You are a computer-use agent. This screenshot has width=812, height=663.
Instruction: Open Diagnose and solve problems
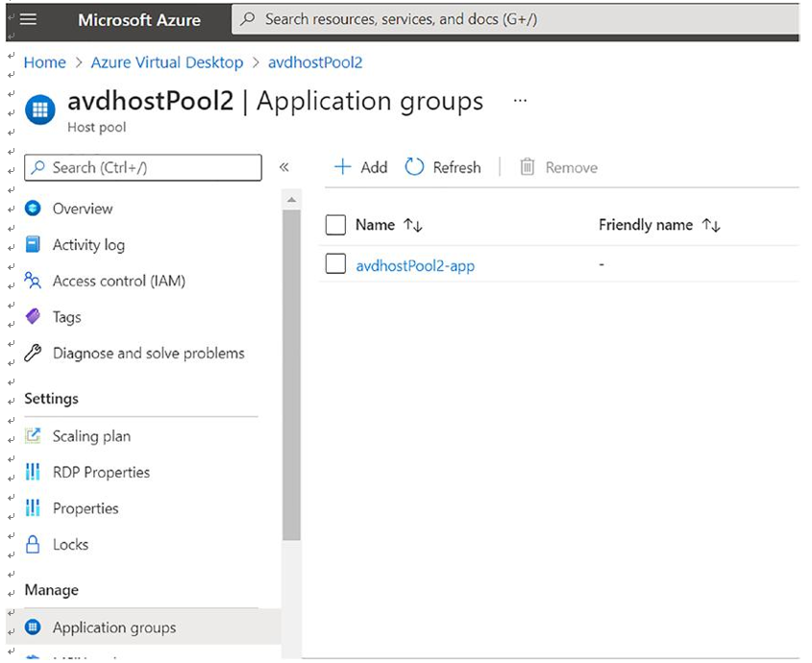[148, 354]
